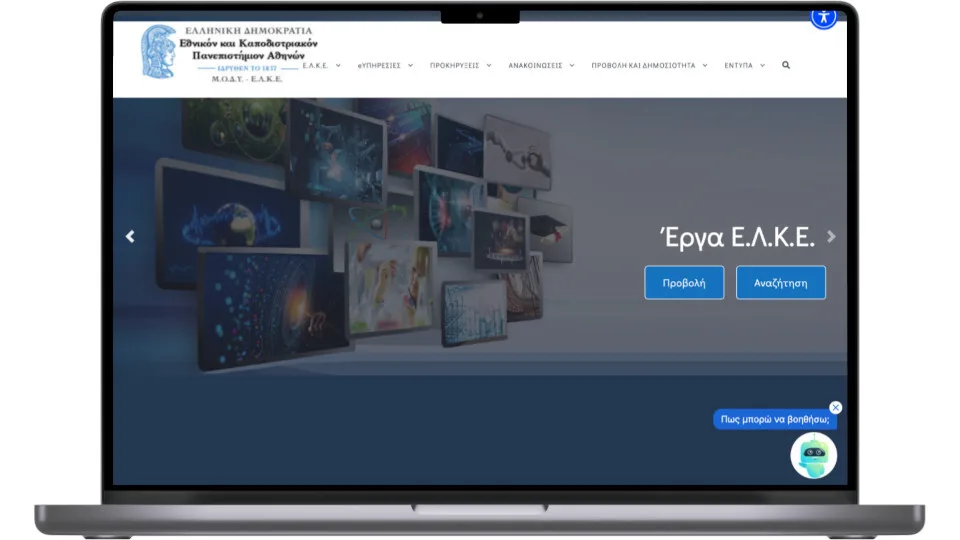
Task: Open ΠΡΟΒΟΛΗ ΚΑΙ ΔΗΜΟΣΙΟΤΗΤΑ menu
Action: click(x=643, y=66)
